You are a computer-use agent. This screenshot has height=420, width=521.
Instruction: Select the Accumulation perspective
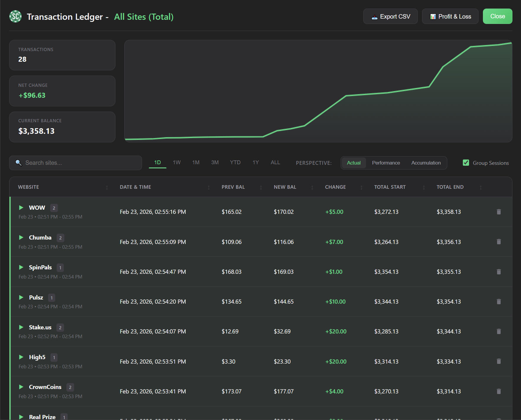tap(426, 163)
